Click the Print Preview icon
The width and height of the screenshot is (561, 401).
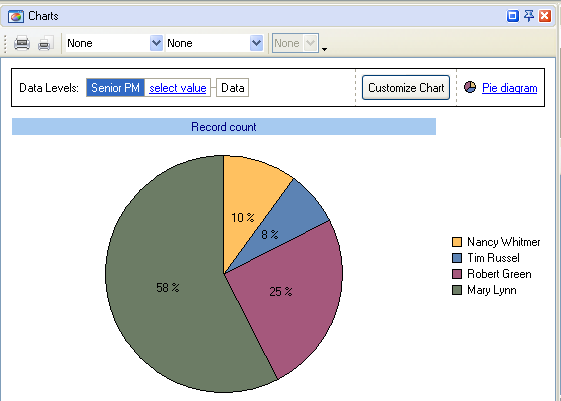46,43
